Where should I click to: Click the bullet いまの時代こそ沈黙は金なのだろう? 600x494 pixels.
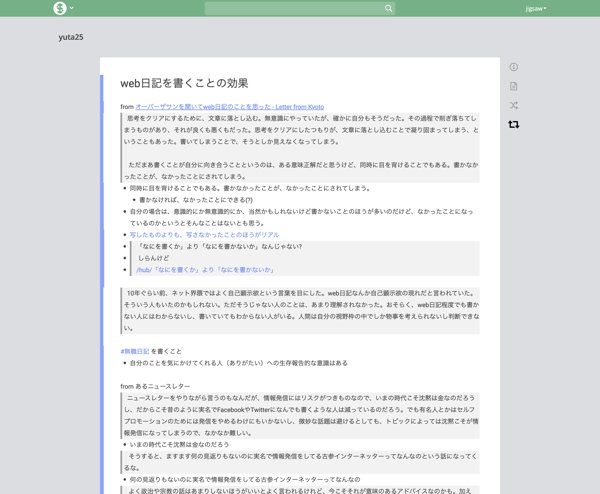(x=179, y=444)
